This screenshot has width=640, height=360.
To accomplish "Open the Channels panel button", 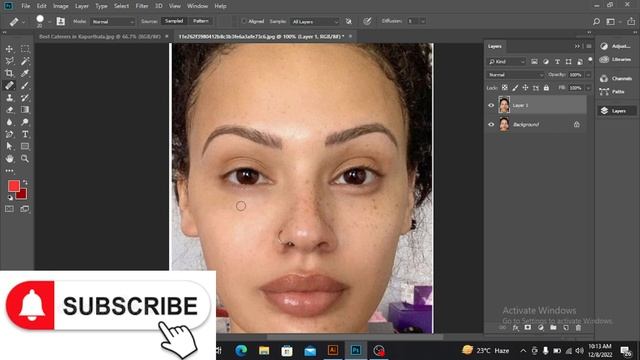I will [x=616, y=78].
